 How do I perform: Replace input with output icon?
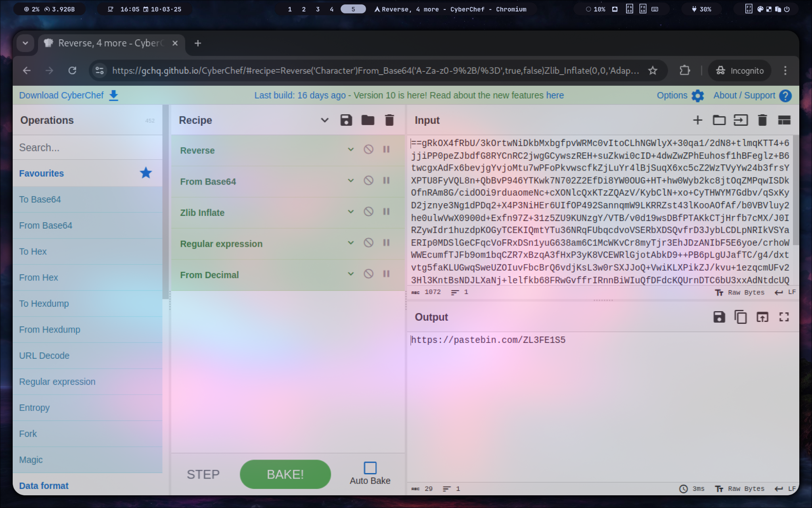coord(762,317)
